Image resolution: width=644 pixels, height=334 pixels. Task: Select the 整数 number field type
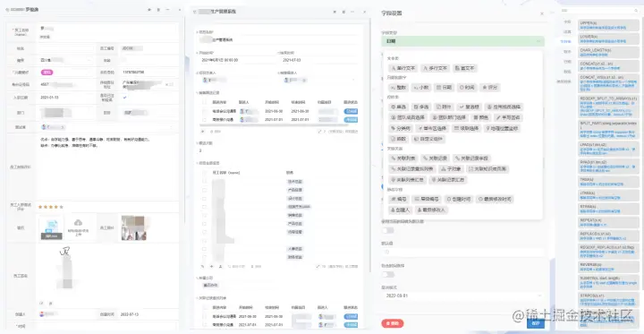[399, 87]
